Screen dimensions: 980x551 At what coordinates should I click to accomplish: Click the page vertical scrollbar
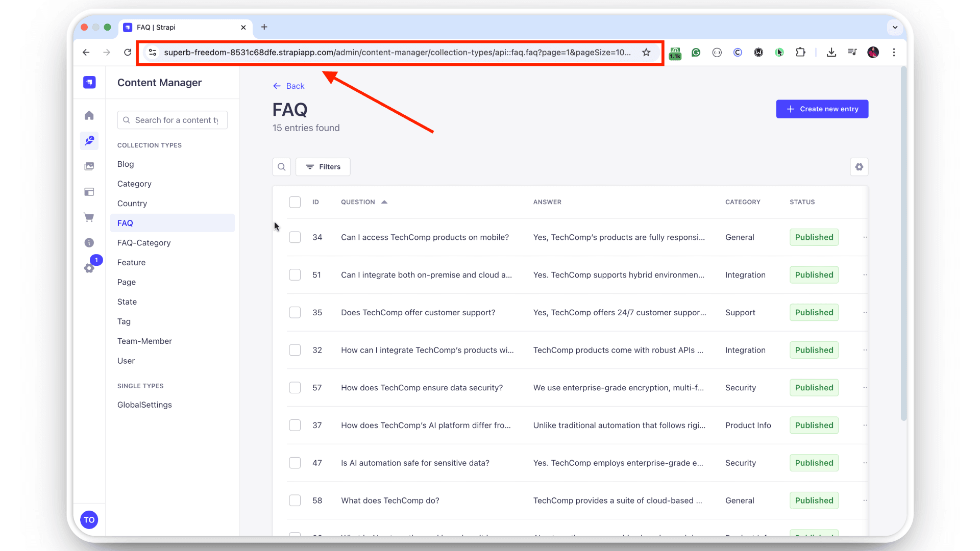903,245
